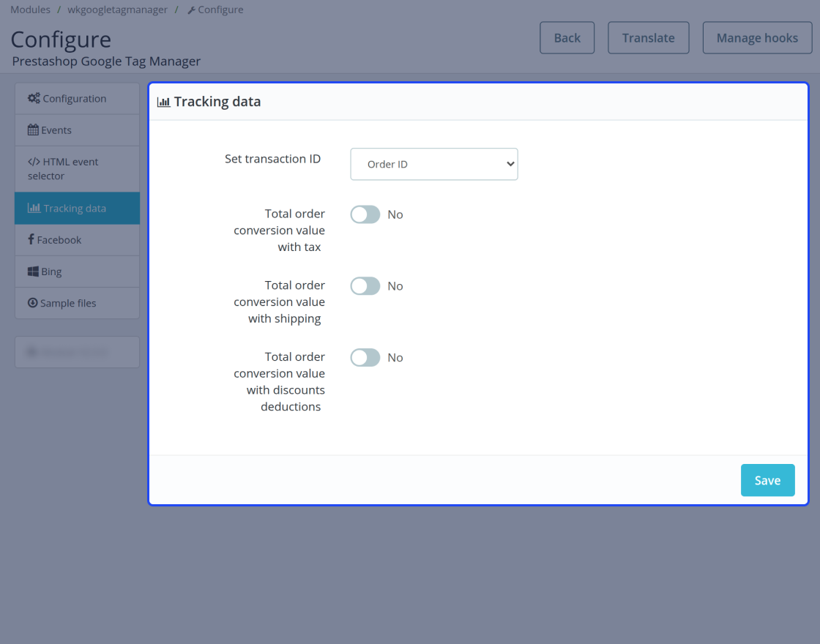Click the Back button

567,37
